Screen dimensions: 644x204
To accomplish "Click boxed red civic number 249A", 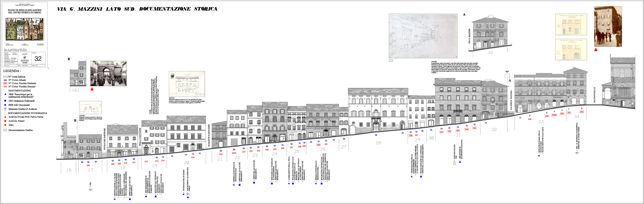I will point(554,115).
